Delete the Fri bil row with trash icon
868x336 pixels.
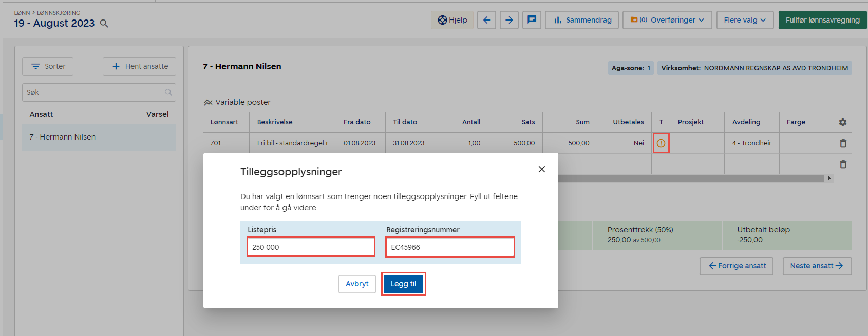pyautogui.click(x=843, y=143)
